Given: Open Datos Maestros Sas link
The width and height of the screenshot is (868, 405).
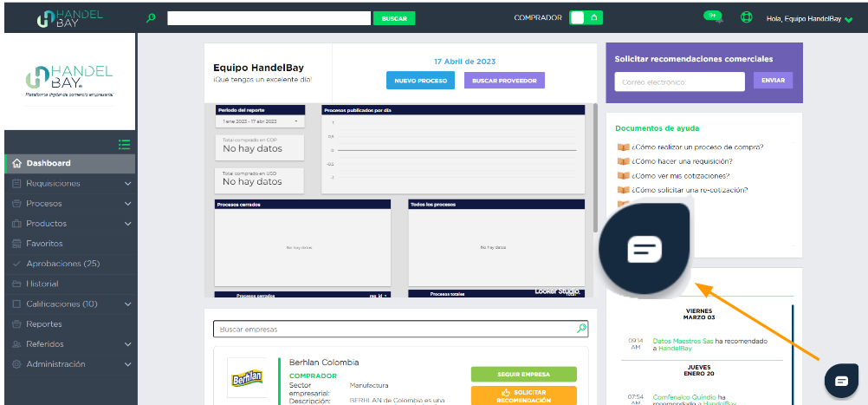Looking at the screenshot, I should pos(683,342).
